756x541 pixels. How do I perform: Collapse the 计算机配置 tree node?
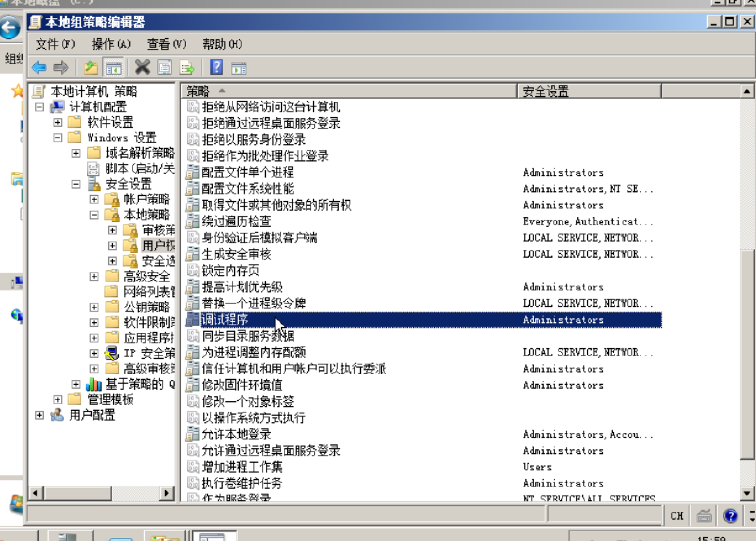coord(39,107)
